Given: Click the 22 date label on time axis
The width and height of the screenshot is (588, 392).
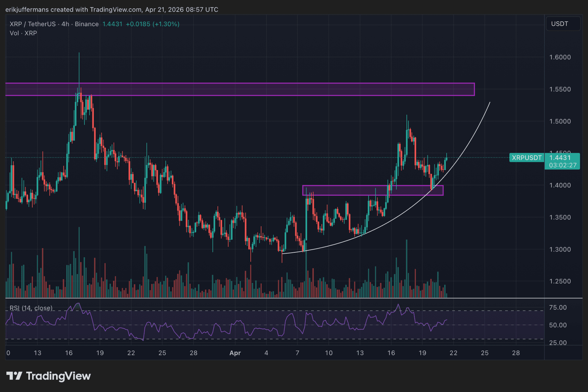Looking at the screenshot, I should [x=453, y=353].
